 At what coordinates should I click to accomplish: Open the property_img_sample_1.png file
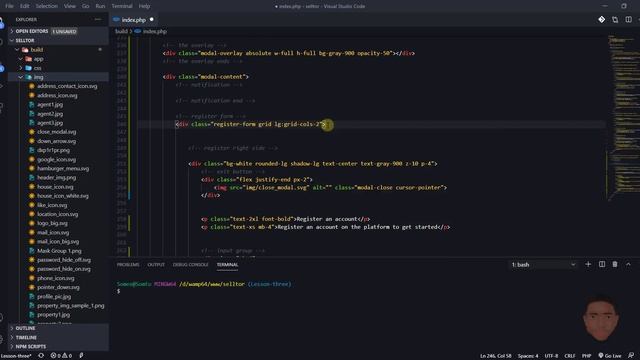tap(70, 305)
